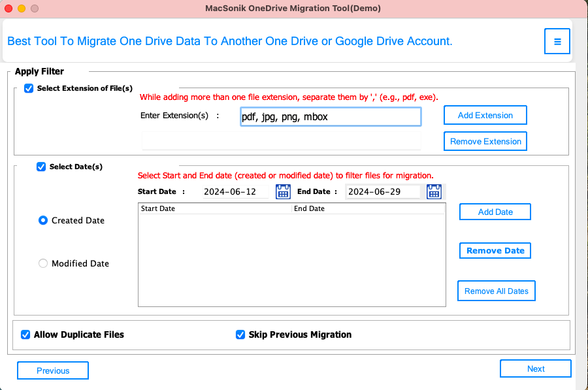
Task: Proceed with the Next button
Action: click(536, 368)
